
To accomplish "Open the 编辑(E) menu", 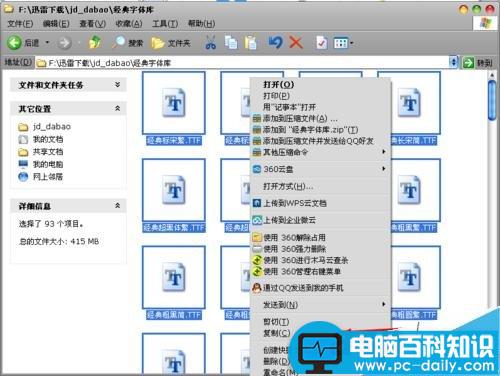I will click(x=56, y=24).
